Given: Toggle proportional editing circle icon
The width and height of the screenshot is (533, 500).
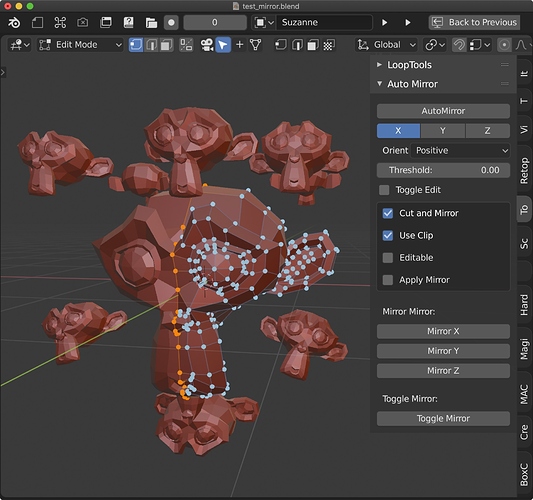Looking at the screenshot, I should pyautogui.click(x=504, y=45).
